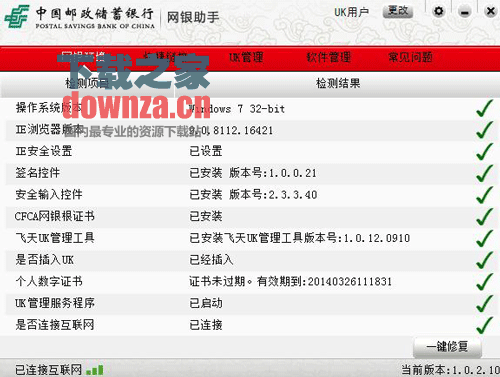500x377 pixels.
Task: Click the Postal Savings Bank logo
Action: 16,16
